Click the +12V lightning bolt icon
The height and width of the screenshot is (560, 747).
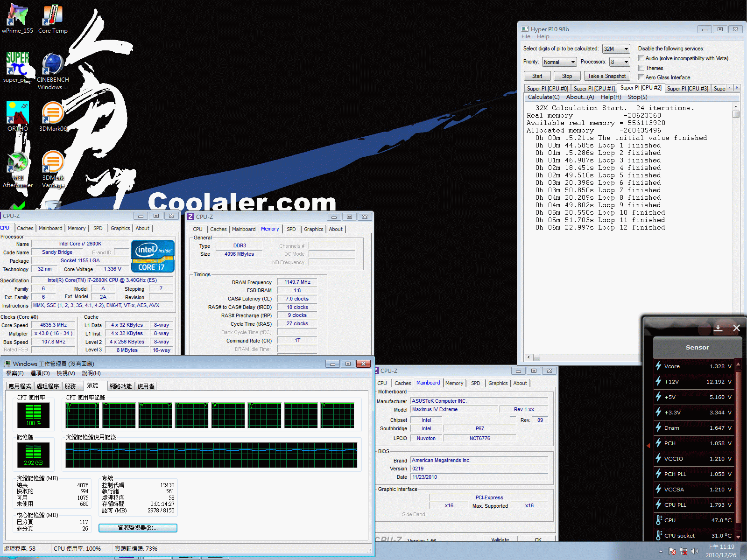[x=658, y=381]
